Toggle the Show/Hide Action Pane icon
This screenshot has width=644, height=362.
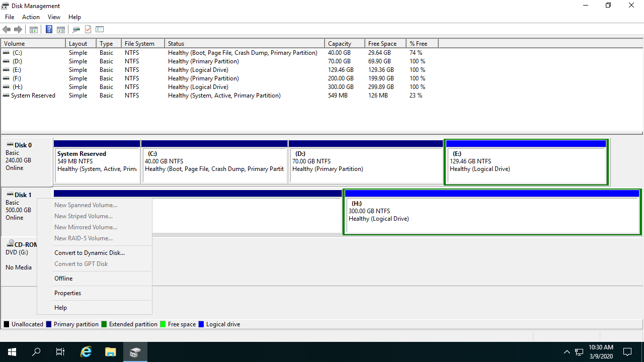click(x=61, y=29)
